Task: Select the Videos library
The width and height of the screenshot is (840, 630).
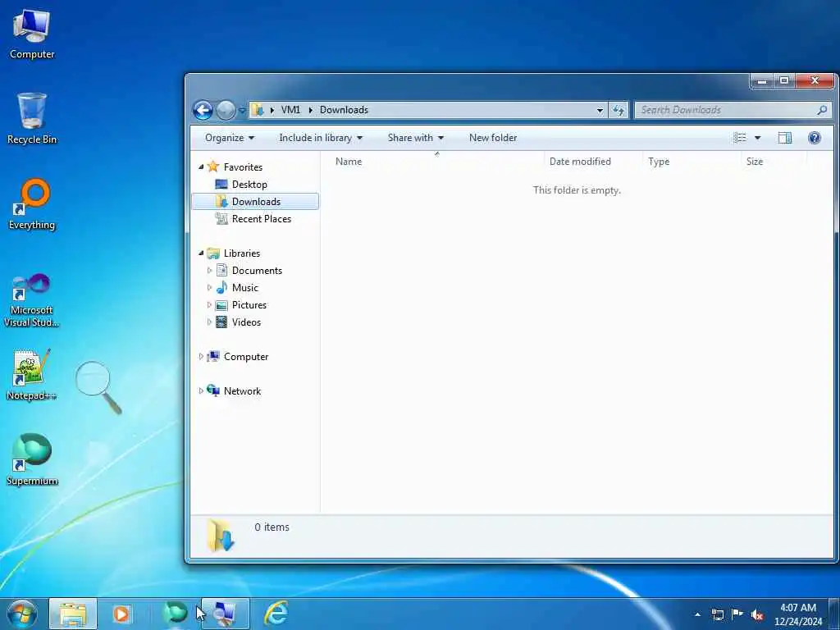Action: point(246,322)
